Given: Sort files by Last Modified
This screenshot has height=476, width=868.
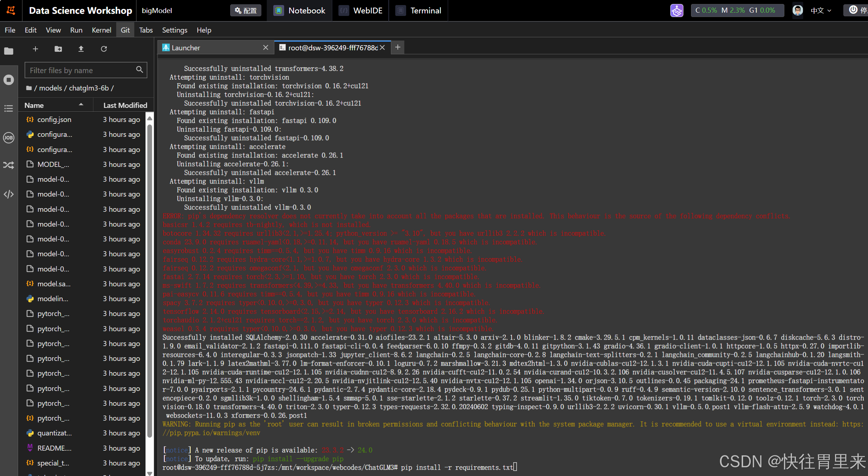Looking at the screenshot, I should (x=125, y=105).
